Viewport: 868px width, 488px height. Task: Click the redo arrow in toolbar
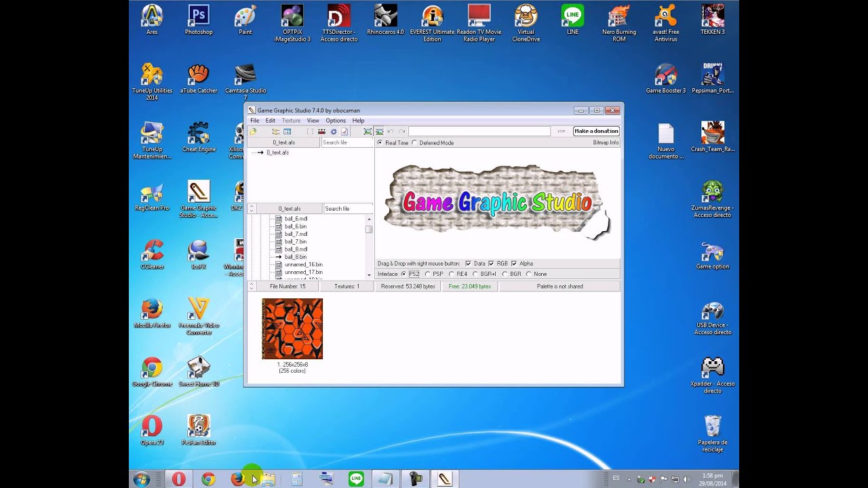[x=401, y=131]
